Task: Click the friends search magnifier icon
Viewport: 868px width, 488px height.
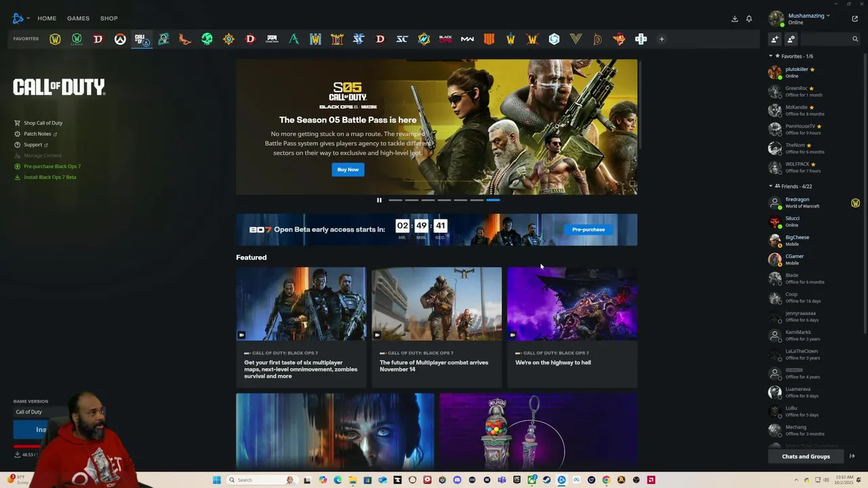Action: (x=855, y=39)
